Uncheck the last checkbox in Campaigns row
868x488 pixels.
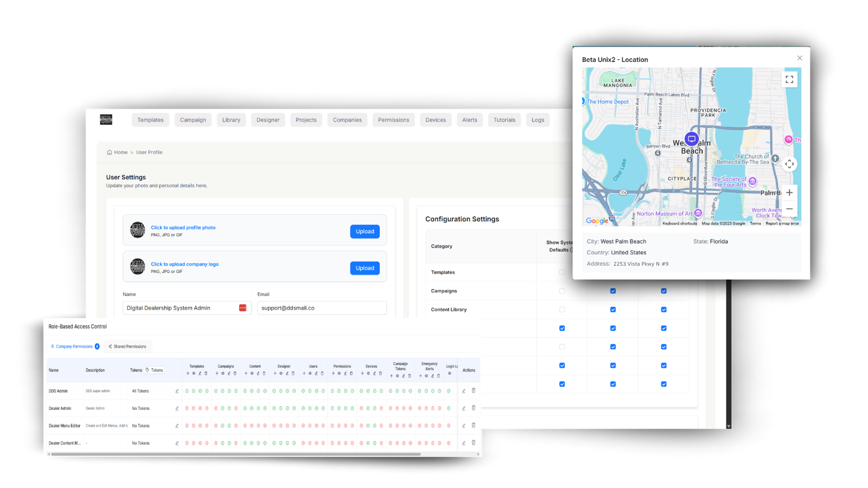coord(663,291)
